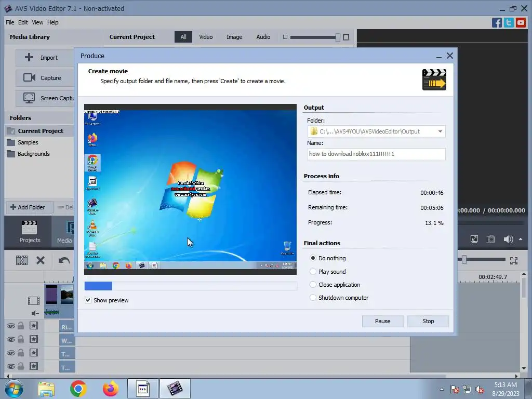Click the timeline vertical scrollbar down arrow
This screenshot has height=399, width=532.
[524, 368]
